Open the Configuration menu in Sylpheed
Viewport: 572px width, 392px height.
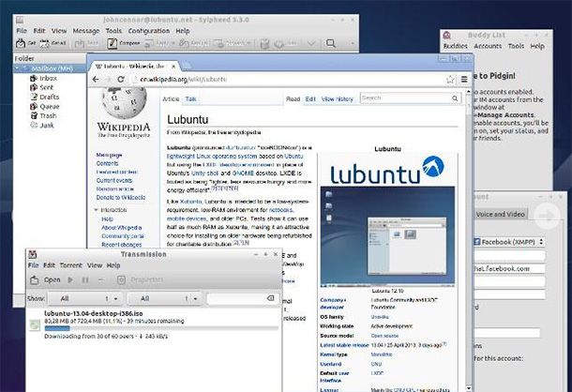(x=148, y=30)
